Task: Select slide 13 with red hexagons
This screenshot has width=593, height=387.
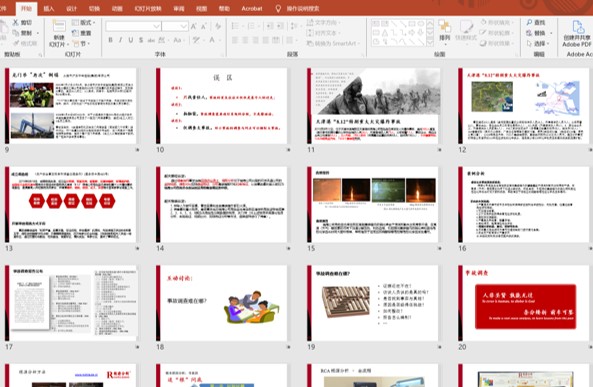Action: [70, 205]
